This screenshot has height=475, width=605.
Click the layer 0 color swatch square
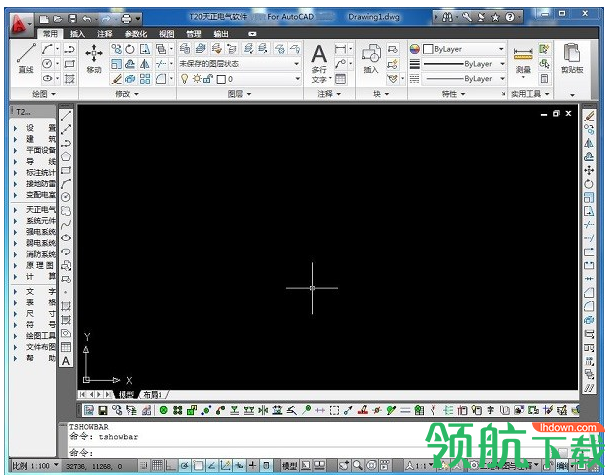tap(221, 79)
